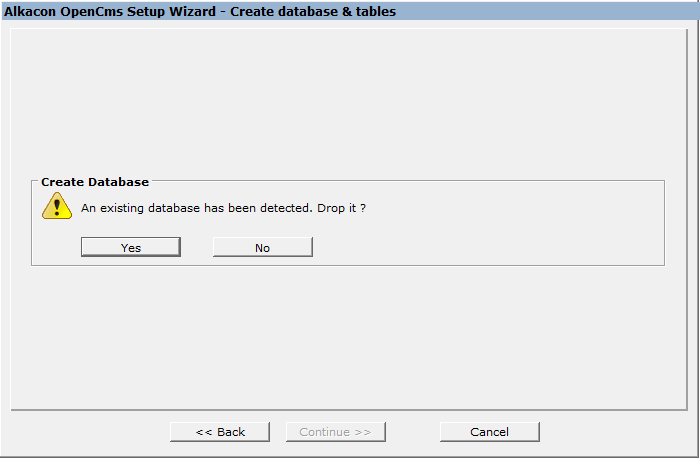Click the disabled Continue >> button
This screenshot has width=700, height=459.
[x=335, y=432]
